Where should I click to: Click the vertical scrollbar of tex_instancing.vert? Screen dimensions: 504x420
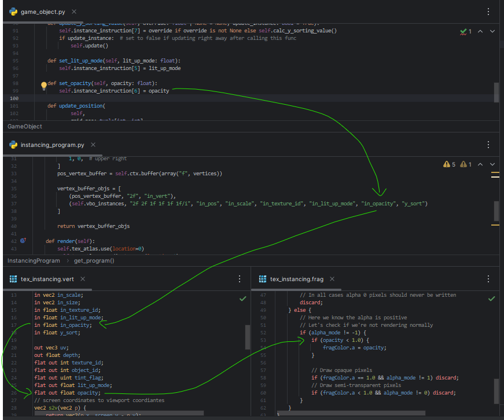tap(248, 337)
